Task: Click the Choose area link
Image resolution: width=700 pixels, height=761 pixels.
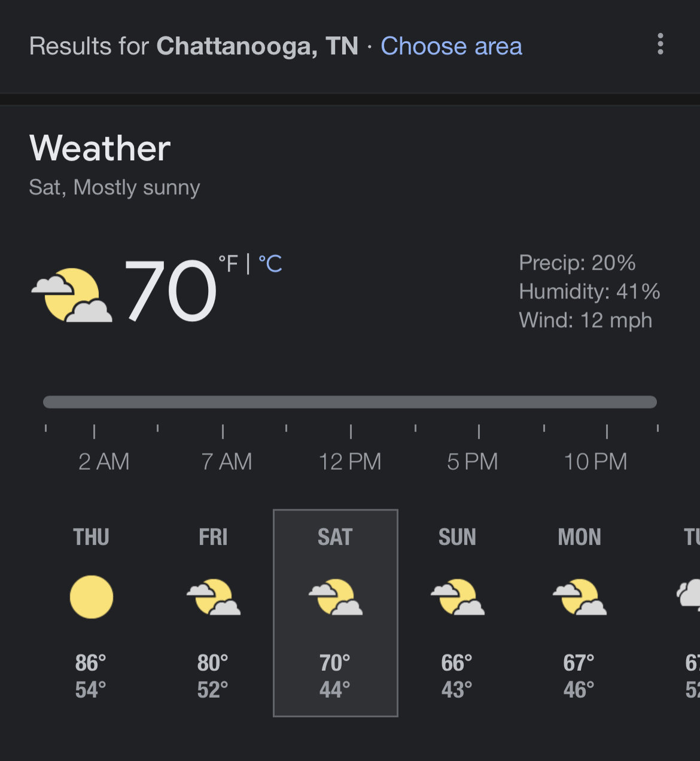Action: click(451, 46)
